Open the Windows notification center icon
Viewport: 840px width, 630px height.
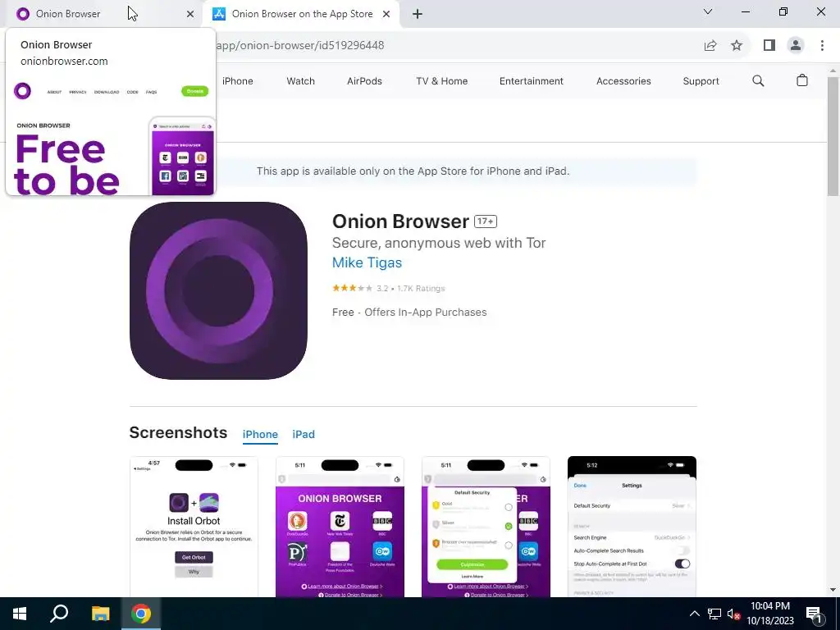815,614
